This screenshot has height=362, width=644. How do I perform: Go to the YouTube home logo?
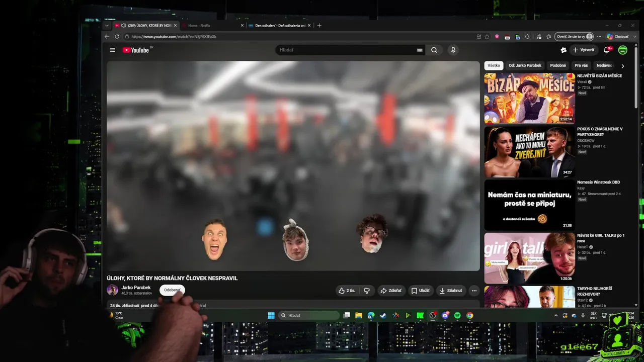[x=136, y=50]
